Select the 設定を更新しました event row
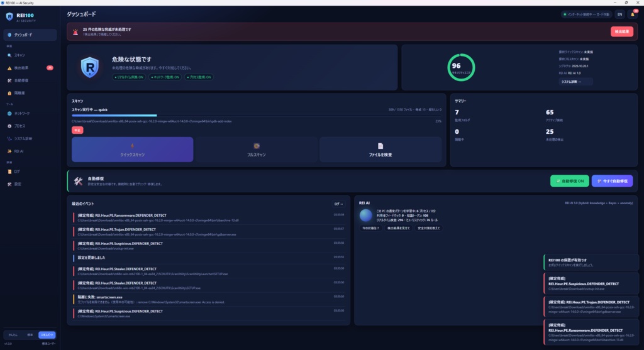This screenshot has height=350, width=644. click(209, 258)
